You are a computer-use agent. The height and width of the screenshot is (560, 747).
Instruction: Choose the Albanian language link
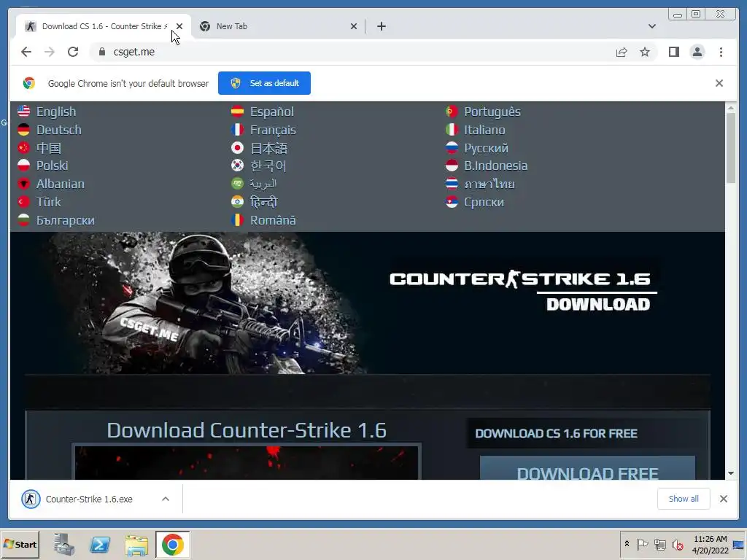coord(61,184)
